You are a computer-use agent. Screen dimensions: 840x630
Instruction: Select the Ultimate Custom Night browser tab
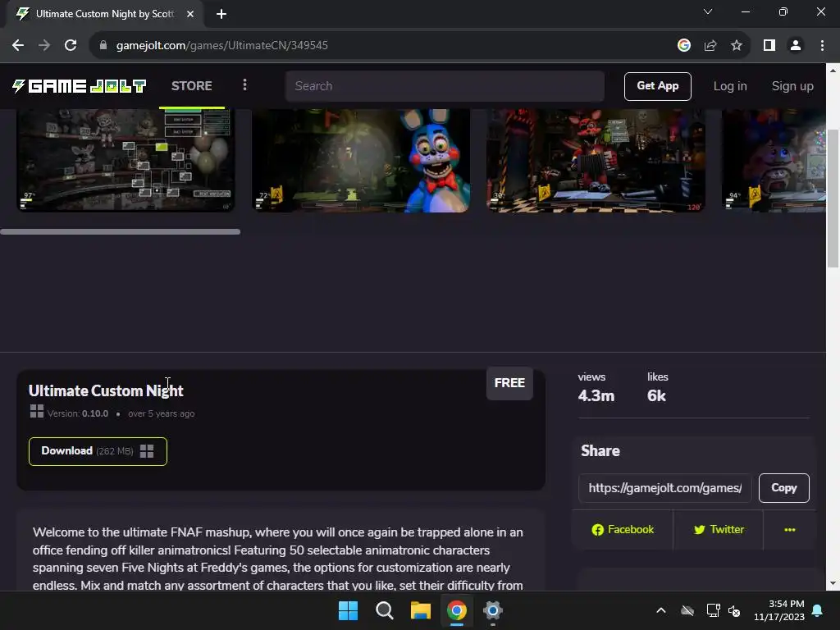tap(104, 14)
